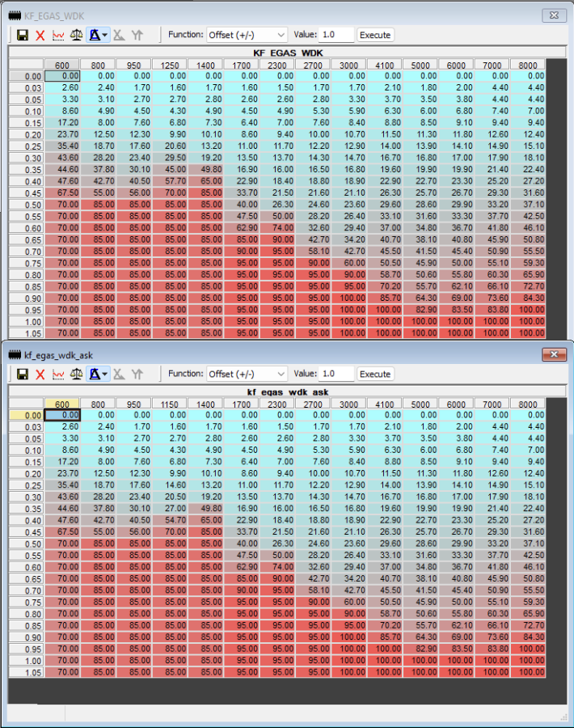Select highlighted 600 column header in kf_egas_wdk_ask
Viewport: 574px width, 728px height.
click(62, 404)
